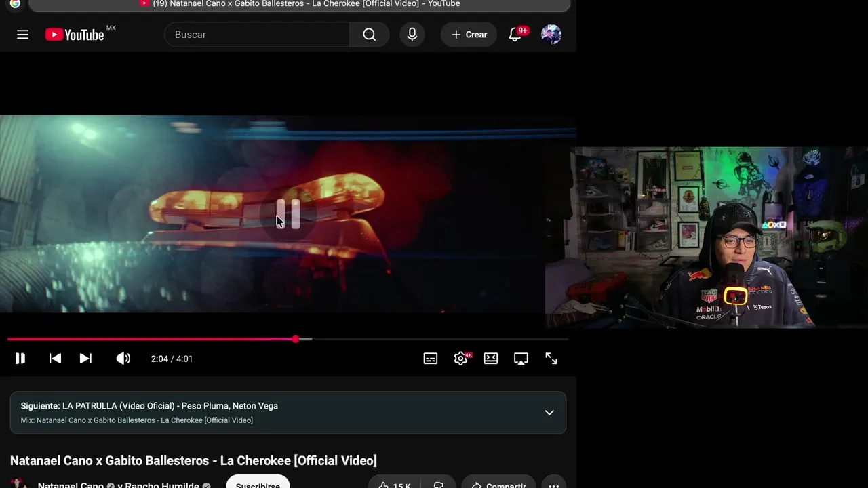
Task: Click the Google icon tab
Action: click(x=15, y=4)
